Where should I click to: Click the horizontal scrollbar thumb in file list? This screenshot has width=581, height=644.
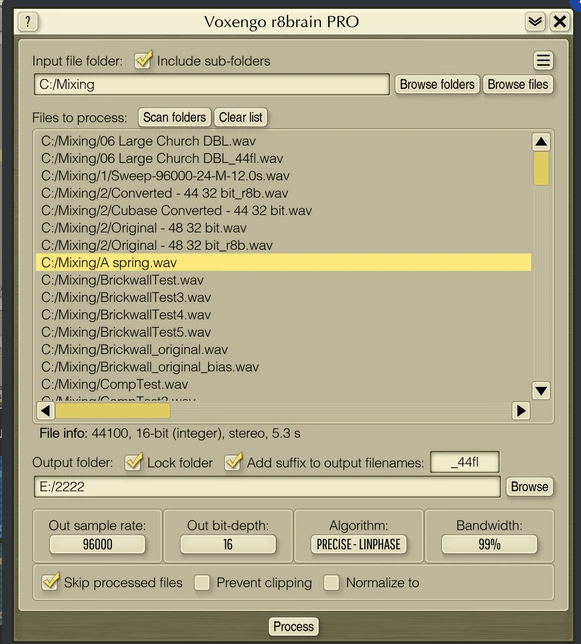point(113,410)
